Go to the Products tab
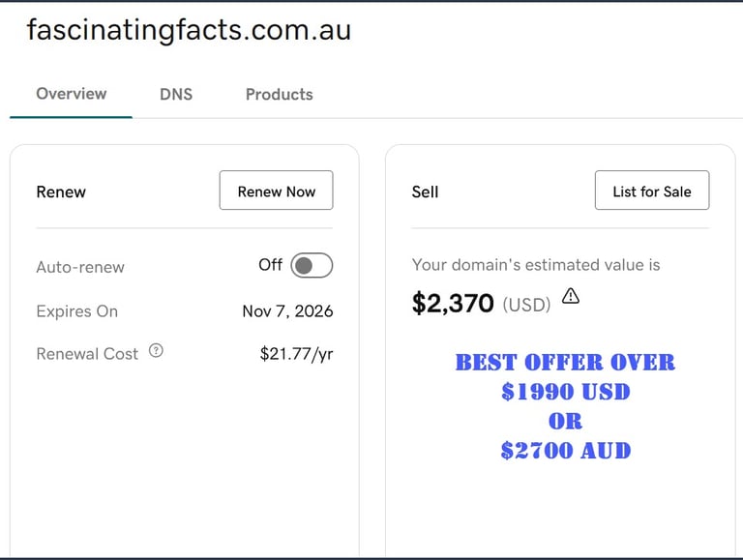Image resolution: width=743 pixels, height=560 pixels. pos(279,95)
